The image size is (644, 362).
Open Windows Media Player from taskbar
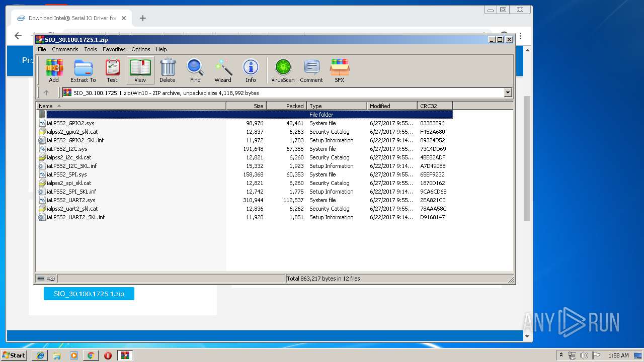click(74, 355)
